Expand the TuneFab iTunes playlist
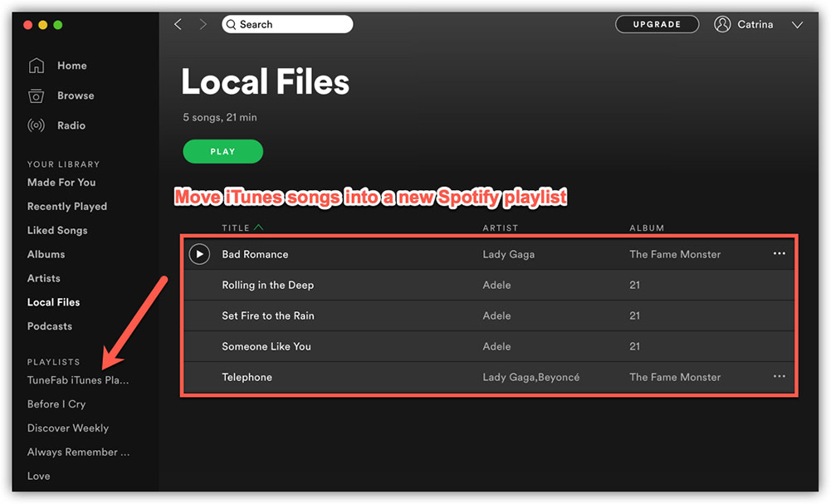This screenshot has width=831, height=504. pyautogui.click(x=77, y=380)
